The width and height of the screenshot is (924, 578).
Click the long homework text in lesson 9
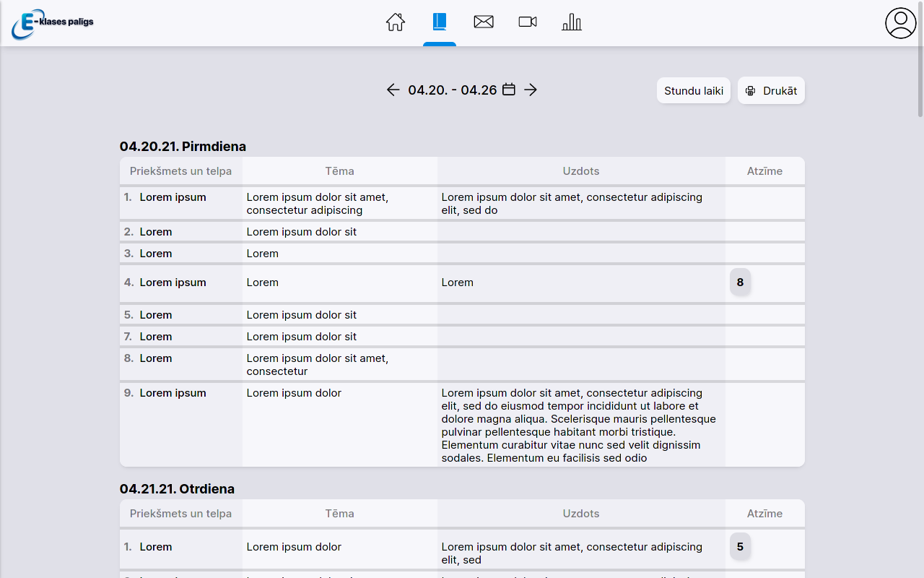(579, 426)
